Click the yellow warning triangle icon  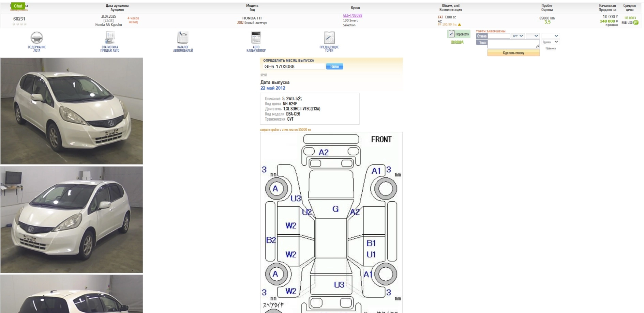[x=460, y=25]
